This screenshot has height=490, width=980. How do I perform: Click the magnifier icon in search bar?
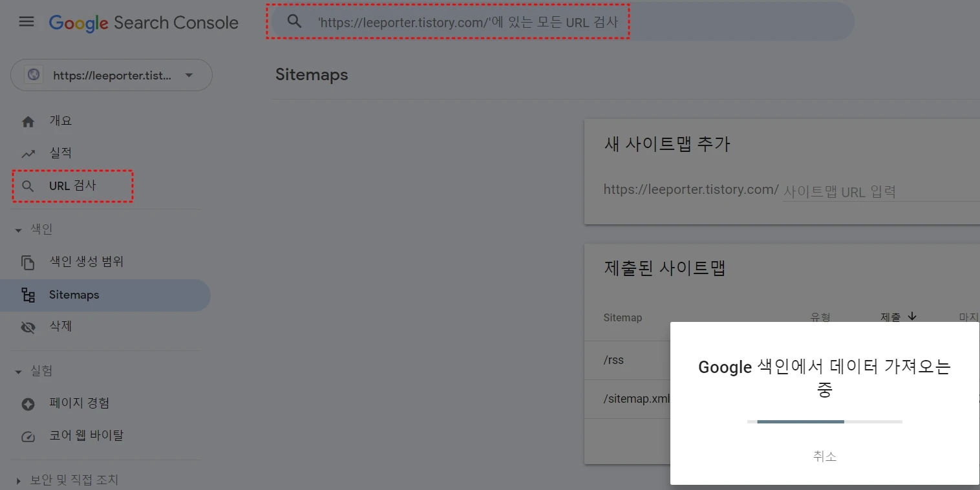(x=295, y=21)
